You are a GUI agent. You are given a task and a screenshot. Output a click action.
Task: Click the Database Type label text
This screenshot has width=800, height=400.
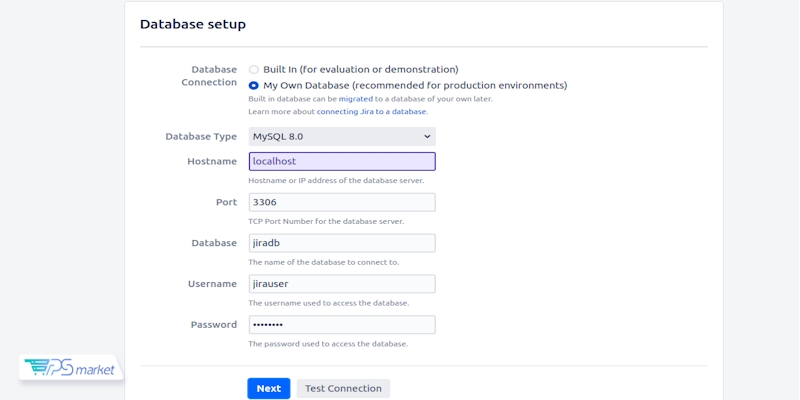(201, 137)
